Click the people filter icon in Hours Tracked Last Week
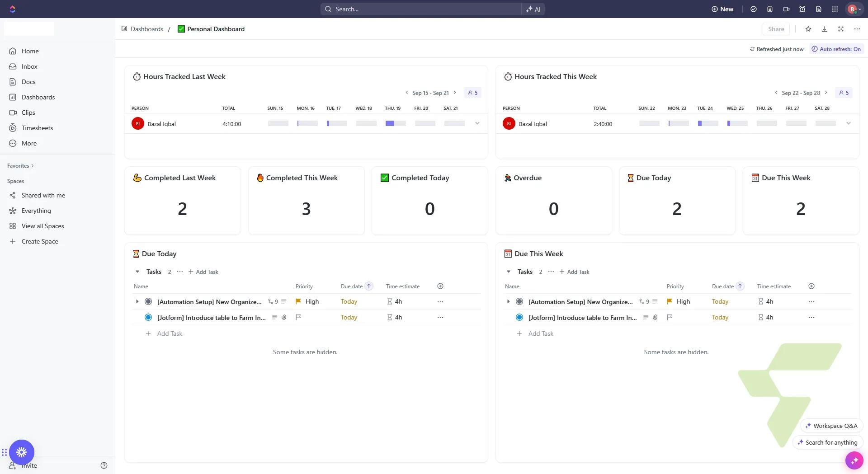The width and height of the screenshot is (868, 474). point(473,93)
